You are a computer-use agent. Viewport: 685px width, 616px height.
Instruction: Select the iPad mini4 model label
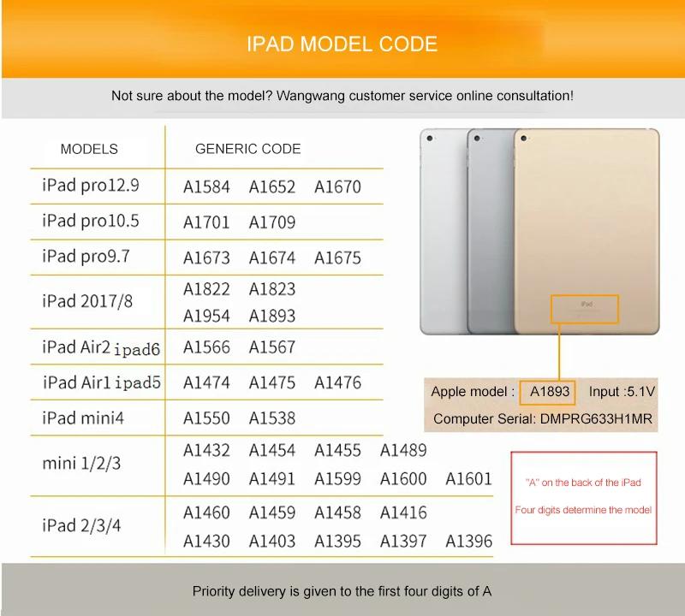point(83,418)
